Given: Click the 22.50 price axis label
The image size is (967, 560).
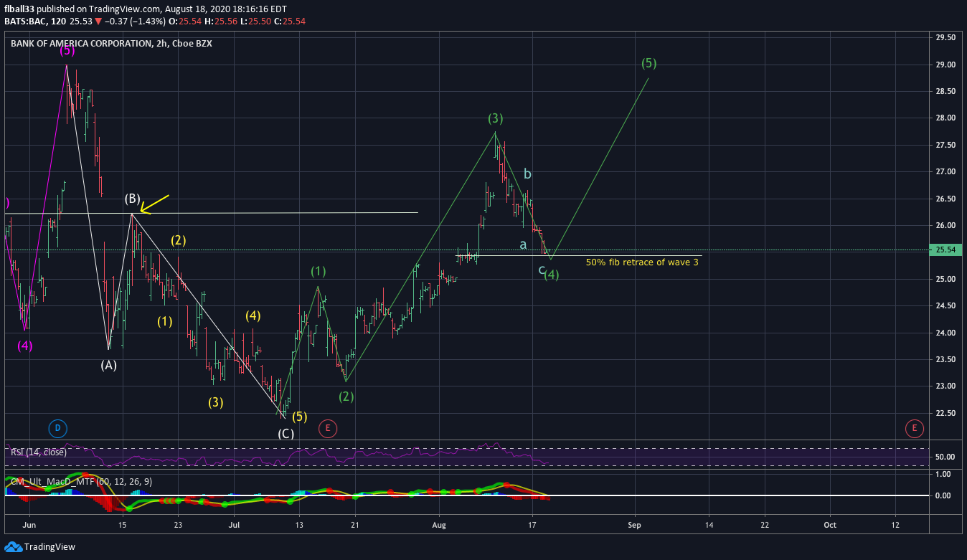Looking at the screenshot, I should [x=945, y=413].
